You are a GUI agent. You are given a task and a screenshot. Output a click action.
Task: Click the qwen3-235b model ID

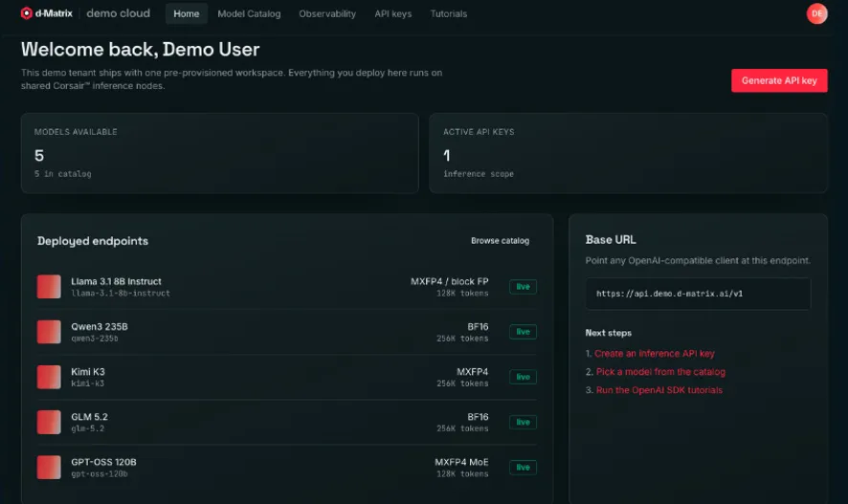tap(95, 339)
